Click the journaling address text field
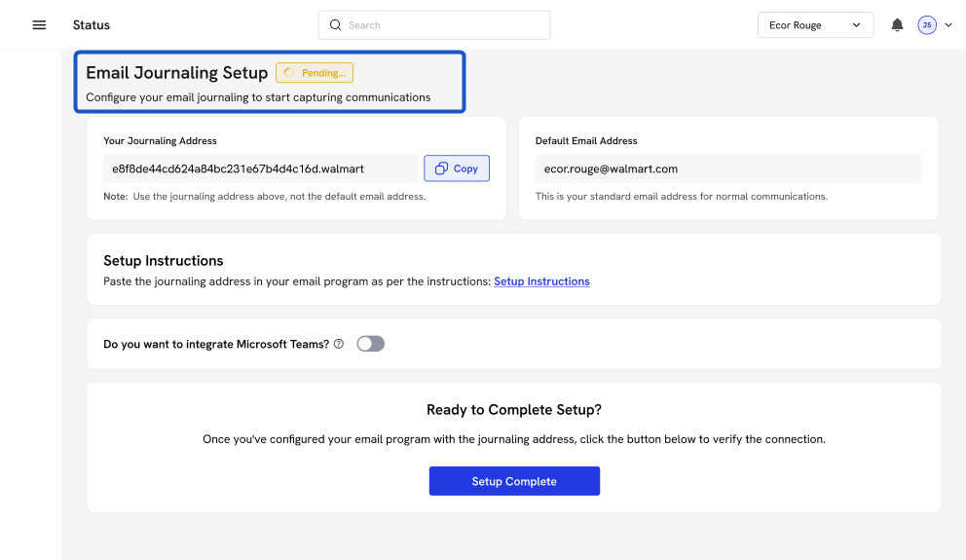 [x=260, y=168]
